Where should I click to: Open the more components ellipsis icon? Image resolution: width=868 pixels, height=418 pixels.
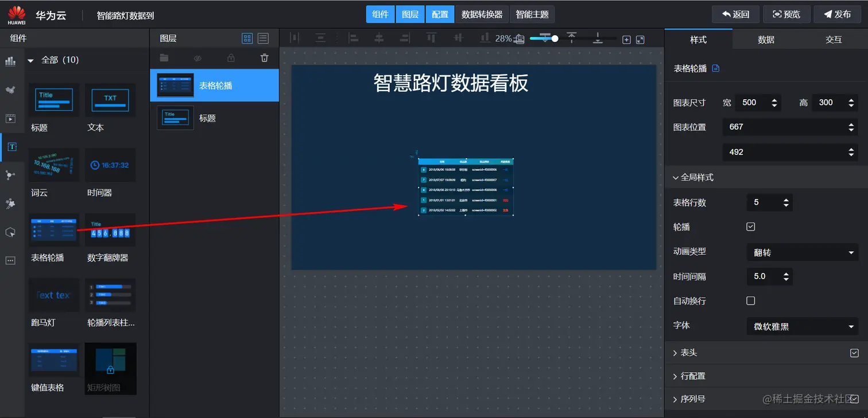(x=10, y=260)
